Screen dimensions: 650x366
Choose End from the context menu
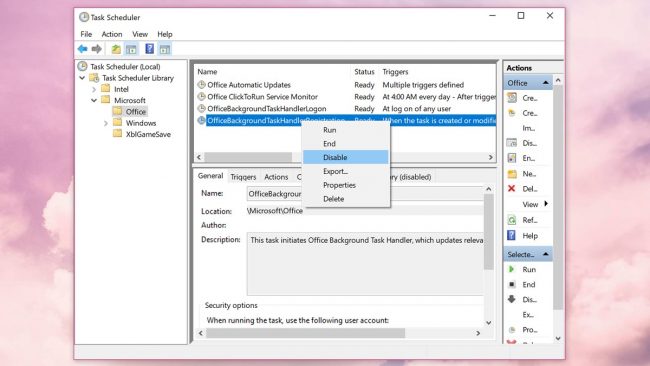[346, 143]
